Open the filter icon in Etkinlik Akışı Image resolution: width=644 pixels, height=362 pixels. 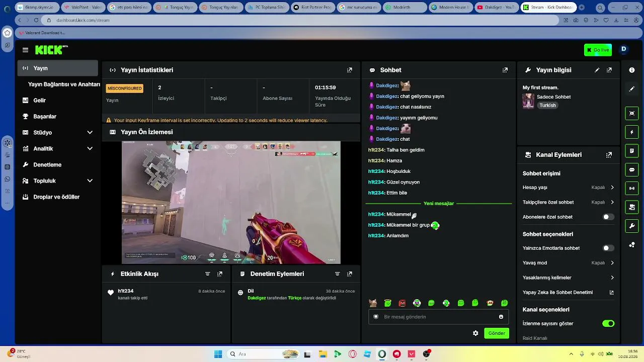[x=207, y=274]
